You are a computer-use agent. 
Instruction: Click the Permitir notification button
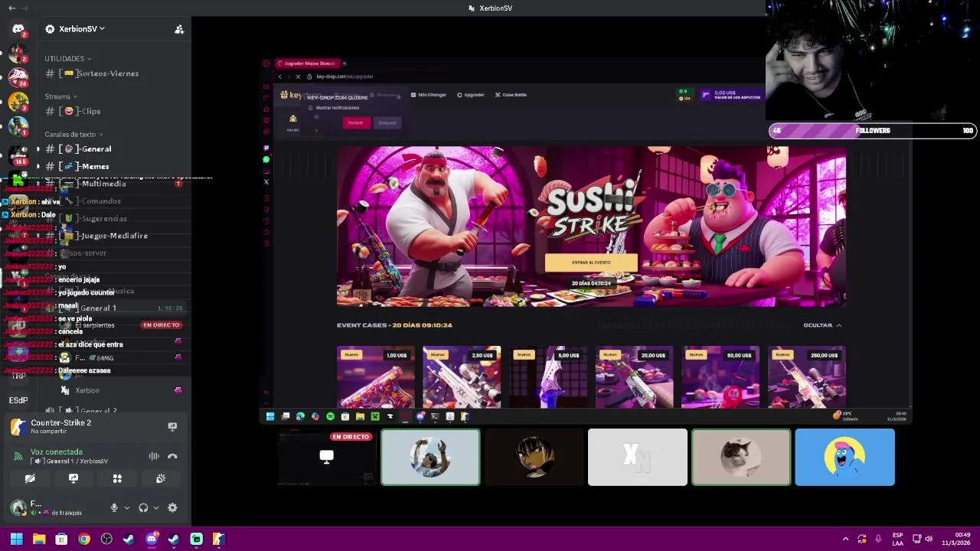[355, 122]
